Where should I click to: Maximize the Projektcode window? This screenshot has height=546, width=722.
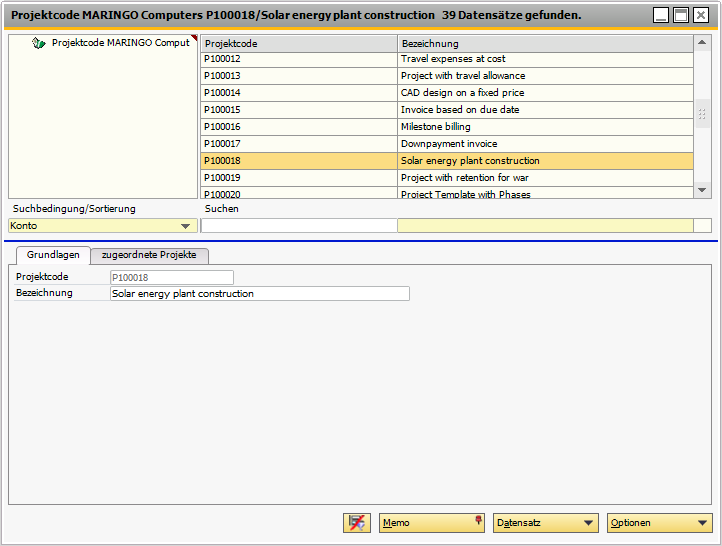pos(680,15)
